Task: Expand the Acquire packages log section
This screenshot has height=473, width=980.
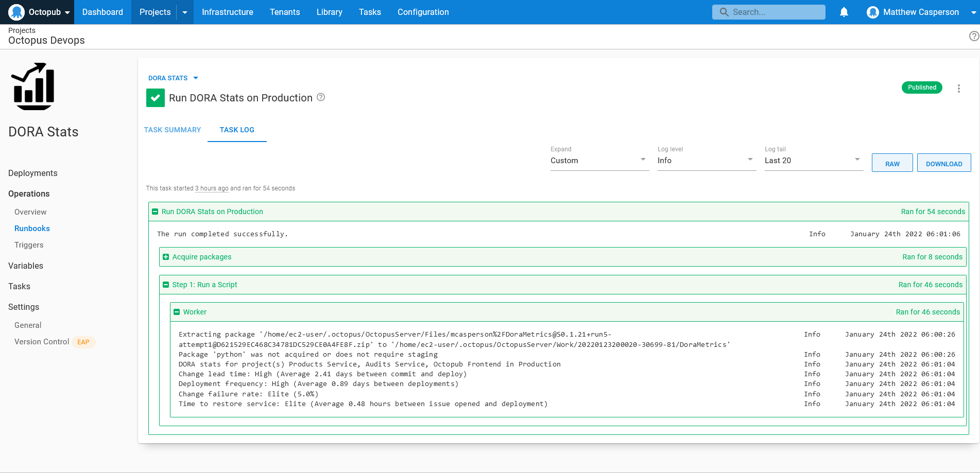Action: 166,257
